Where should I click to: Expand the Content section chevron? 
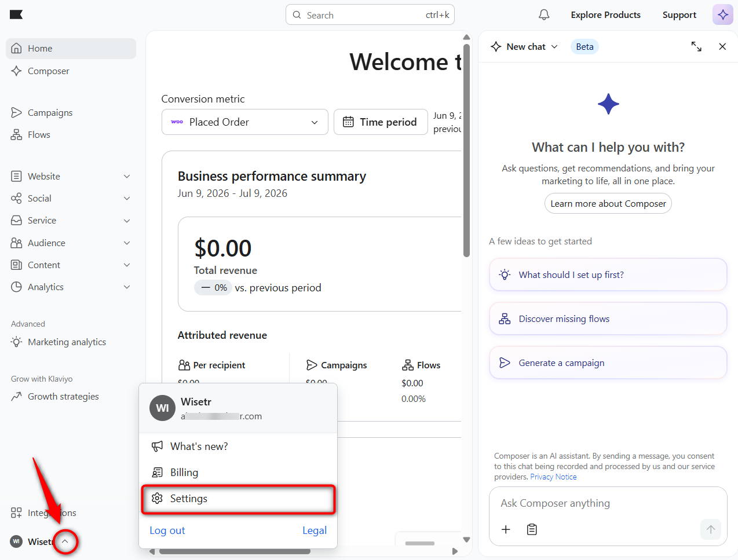click(127, 265)
